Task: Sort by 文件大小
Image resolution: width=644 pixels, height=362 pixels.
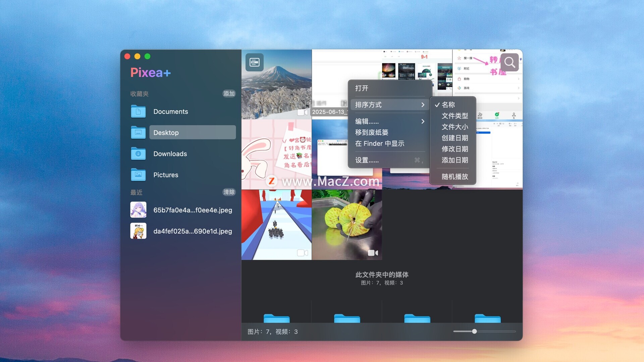Action: click(x=453, y=127)
